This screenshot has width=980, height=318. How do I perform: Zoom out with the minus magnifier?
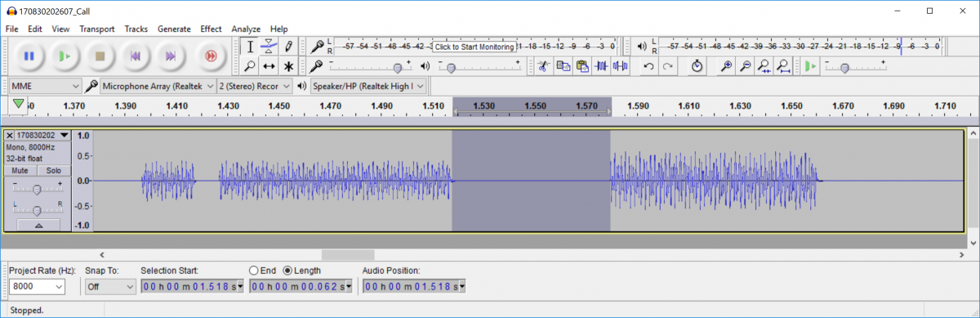745,66
